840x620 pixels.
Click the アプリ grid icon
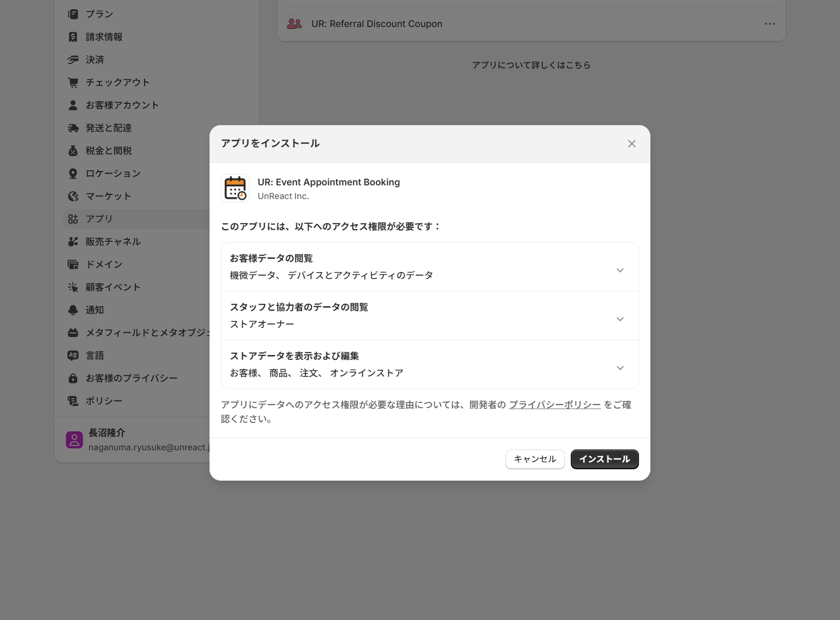pos(73,219)
